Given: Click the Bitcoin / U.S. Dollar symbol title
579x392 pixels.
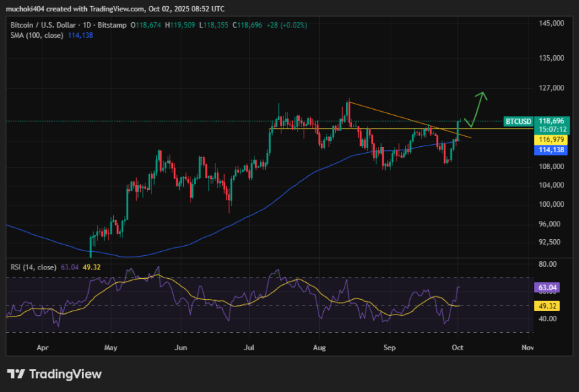Looking at the screenshot, I should pyautogui.click(x=42, y=25).
